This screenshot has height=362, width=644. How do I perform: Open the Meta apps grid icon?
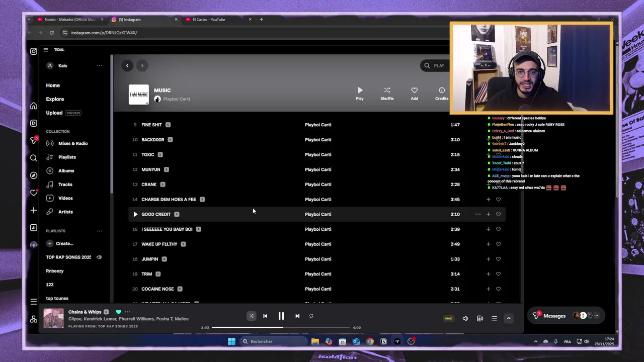[34, 319]
